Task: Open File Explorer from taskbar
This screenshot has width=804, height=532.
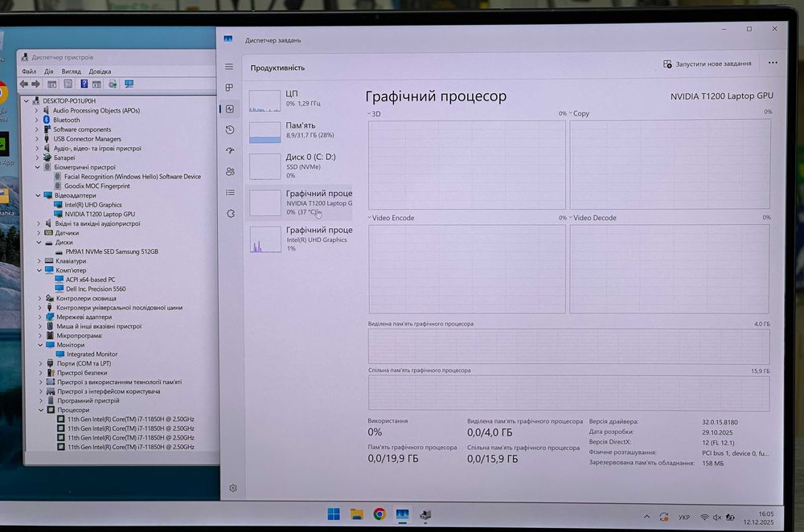Action: [356, 514]
